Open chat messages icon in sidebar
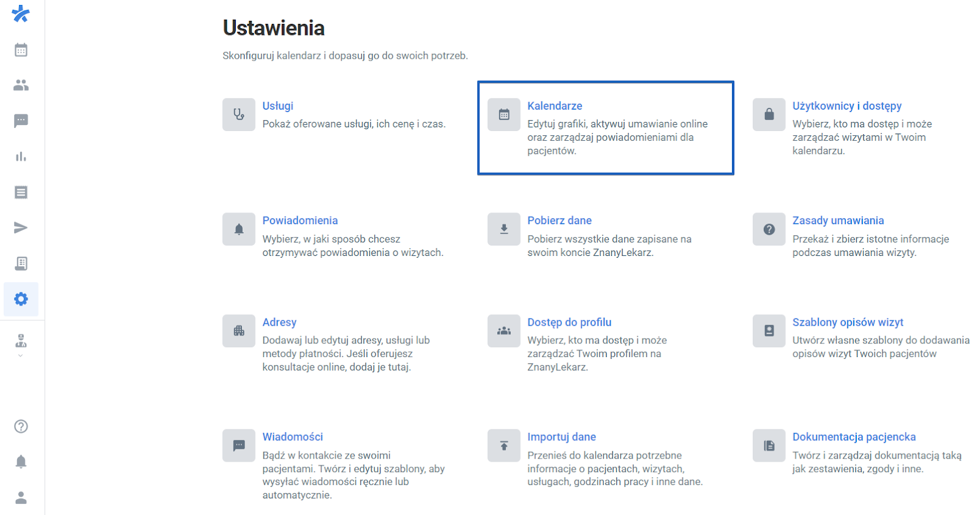This screenshot has height=515, width=980. pyautogui.click(x=21, y=121)
